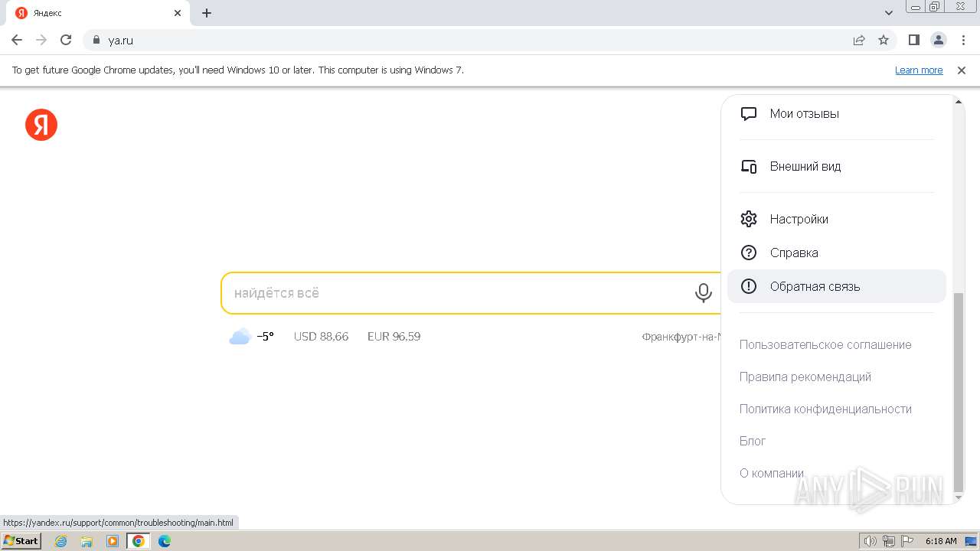Open Справка menu item
This screenshot has height=551, width=980.
click(x=837, y=253)
